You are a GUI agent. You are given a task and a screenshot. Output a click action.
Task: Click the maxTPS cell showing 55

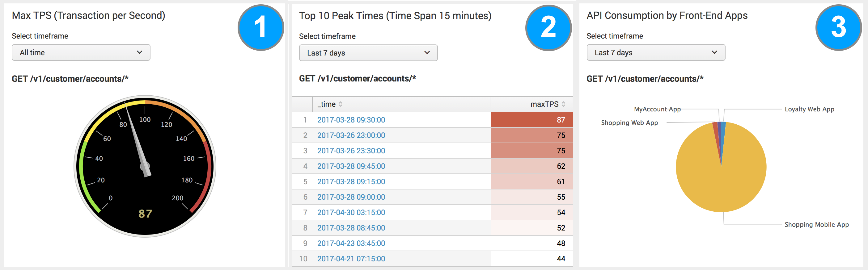pyautogui.click(x=532, y=197)
